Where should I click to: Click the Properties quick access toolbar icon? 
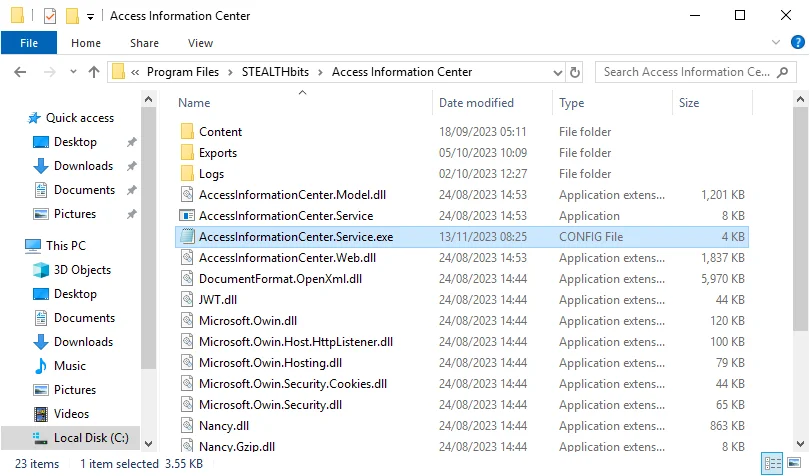click(x=50, y=16)
